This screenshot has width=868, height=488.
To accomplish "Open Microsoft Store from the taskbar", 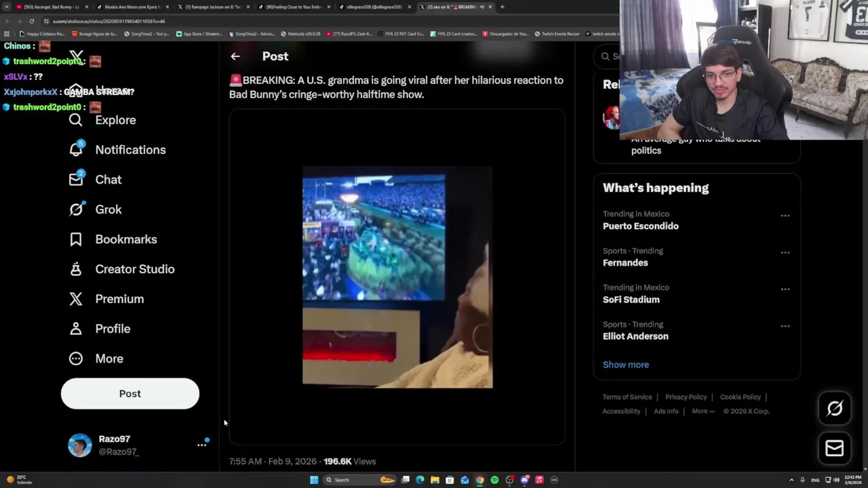I will (x=450, y=480).
